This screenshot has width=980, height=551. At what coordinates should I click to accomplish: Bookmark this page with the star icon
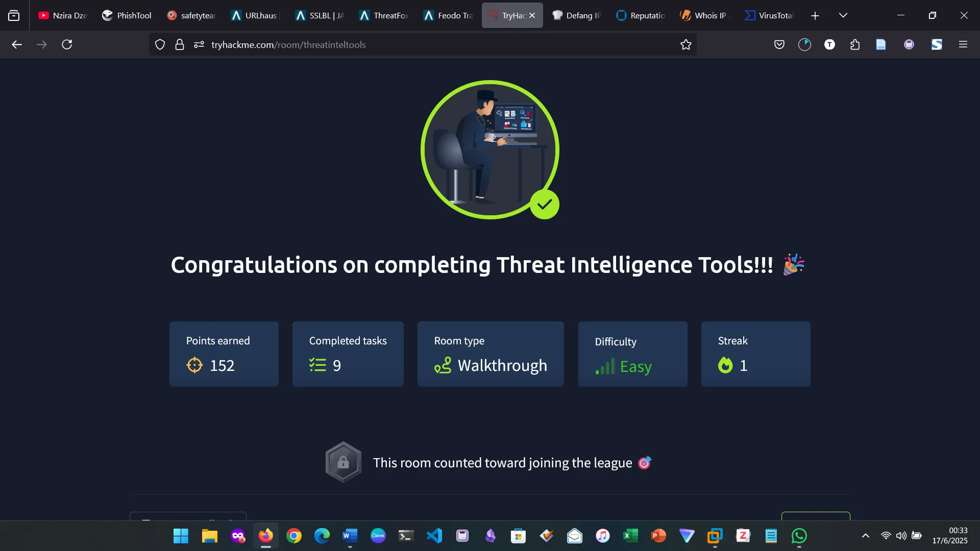685,45
